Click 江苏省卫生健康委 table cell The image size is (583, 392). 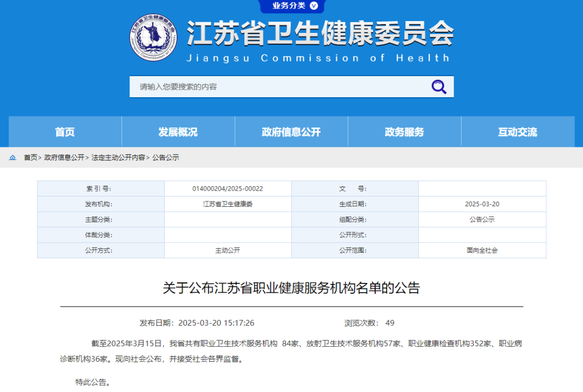228,204
